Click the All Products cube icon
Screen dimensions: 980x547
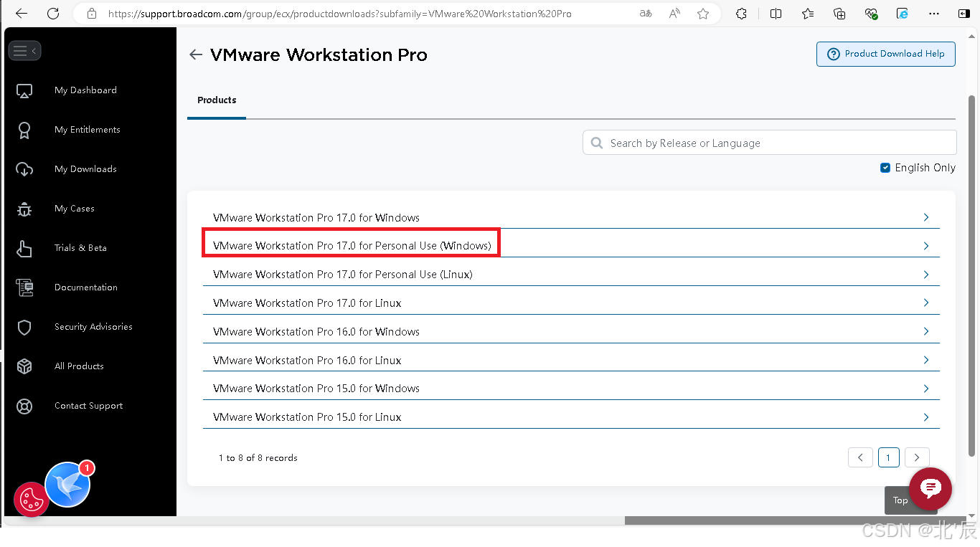tap(24, 366)
